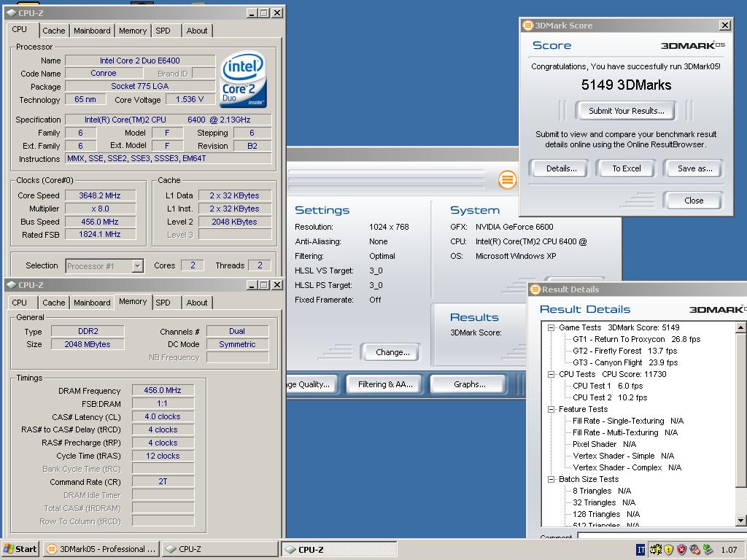747x560 pixels.
Task: Select CPU Test 2 row
Action: [x=610, y=397]
